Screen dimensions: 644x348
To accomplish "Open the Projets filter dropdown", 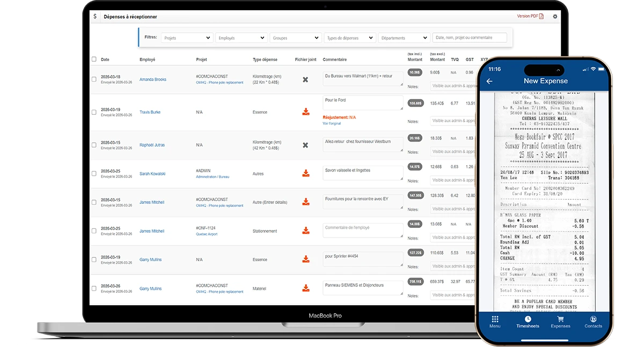I will (x=187, y=38).
